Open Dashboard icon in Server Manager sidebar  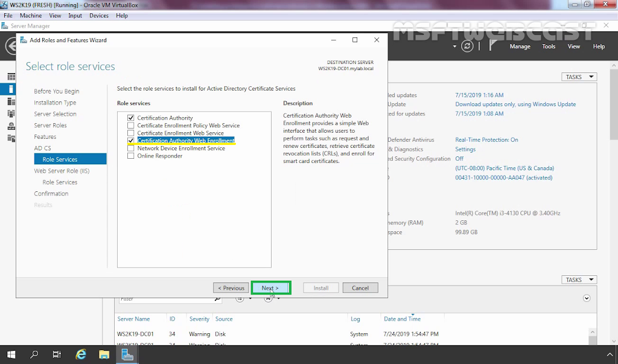(11, 77)
